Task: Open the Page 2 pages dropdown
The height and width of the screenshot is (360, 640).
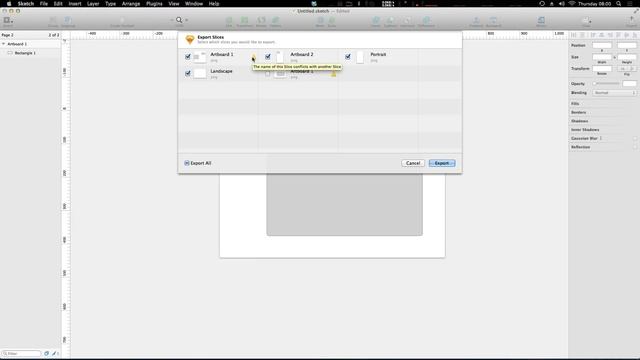Action: (30, 35)
